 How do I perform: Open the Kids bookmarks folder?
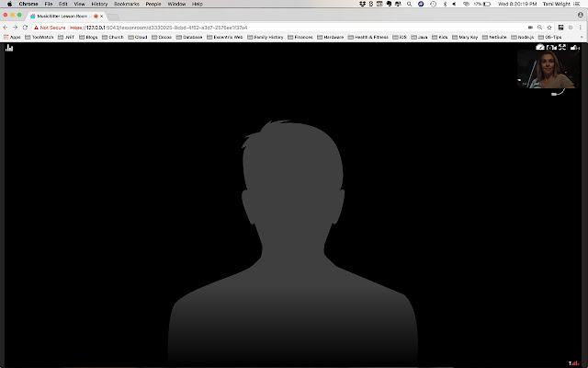point(440,37)
